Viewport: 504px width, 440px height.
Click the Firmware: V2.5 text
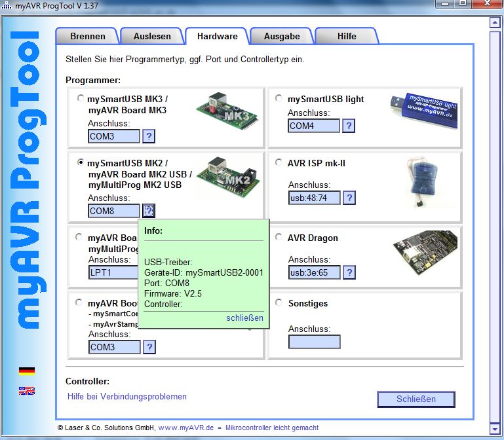point(172,293)
